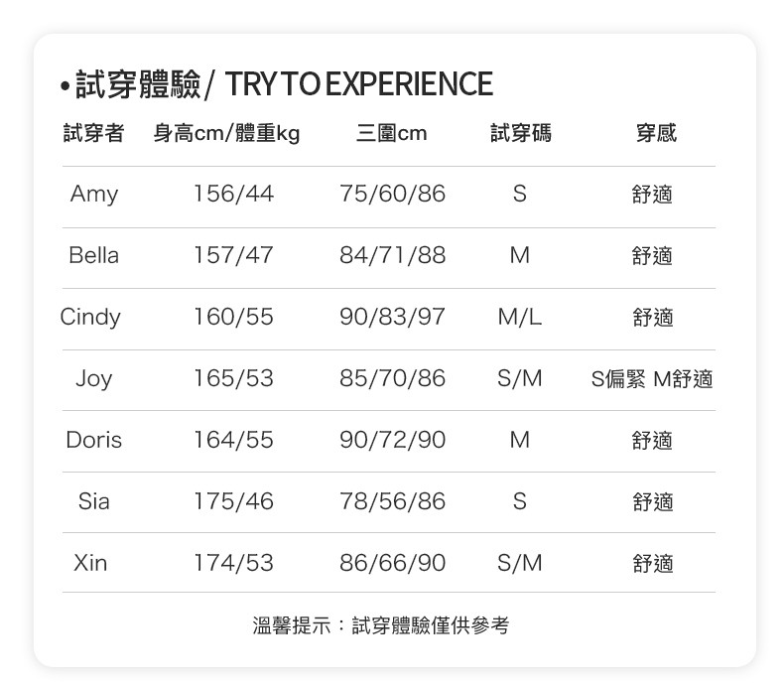Click the 溫馨提示 reminder note
The width and height of the screenshot is (784, 685).
(380, 625)
